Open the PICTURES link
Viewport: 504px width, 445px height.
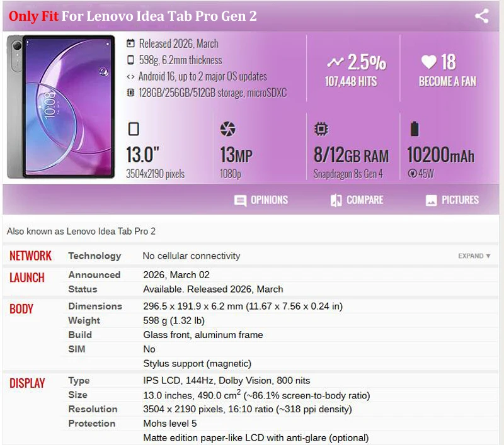[x=461, y=200]
